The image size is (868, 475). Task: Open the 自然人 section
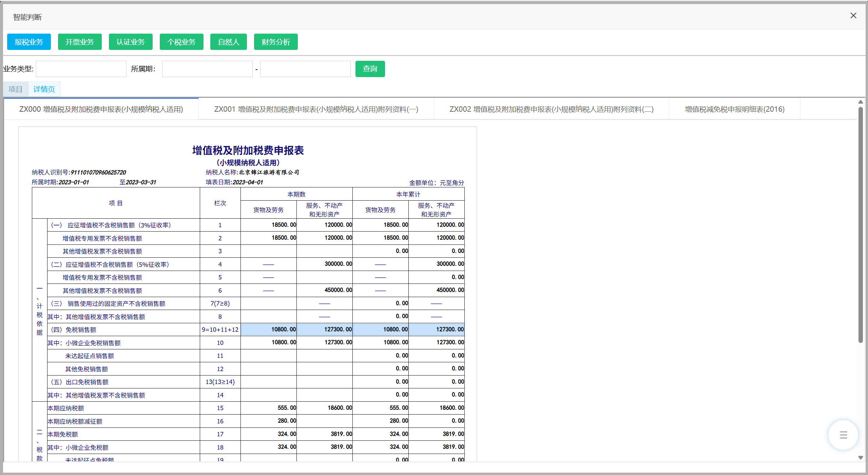click(229, 42)
